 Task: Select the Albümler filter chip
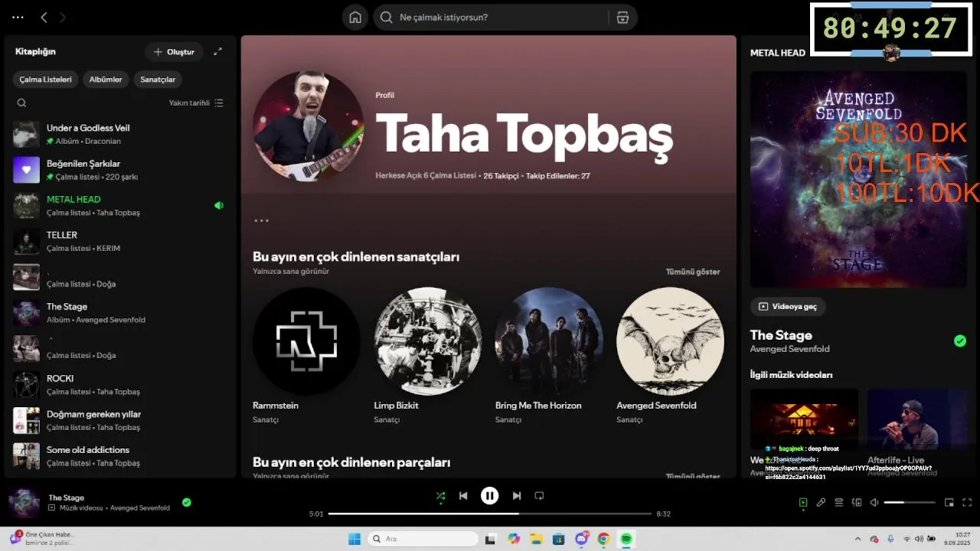[x=106, y=80]
